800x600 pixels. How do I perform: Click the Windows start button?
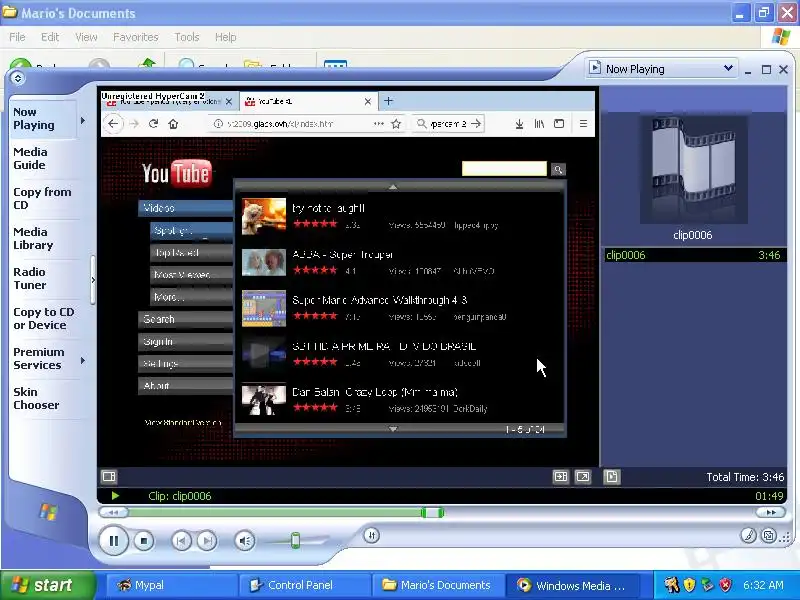click(48, 585)
